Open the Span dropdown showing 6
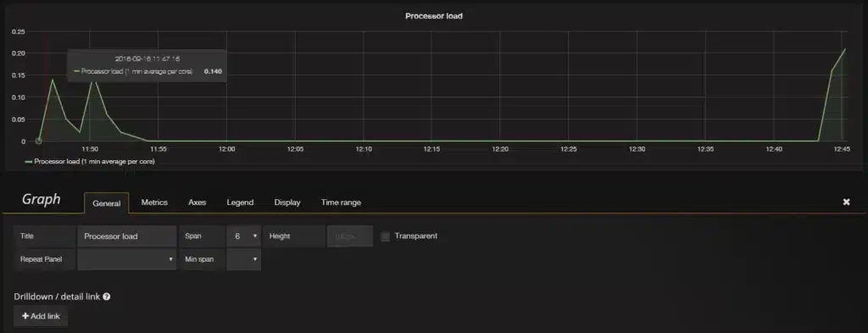Viewport: 868px width, 333px height. 243,236
